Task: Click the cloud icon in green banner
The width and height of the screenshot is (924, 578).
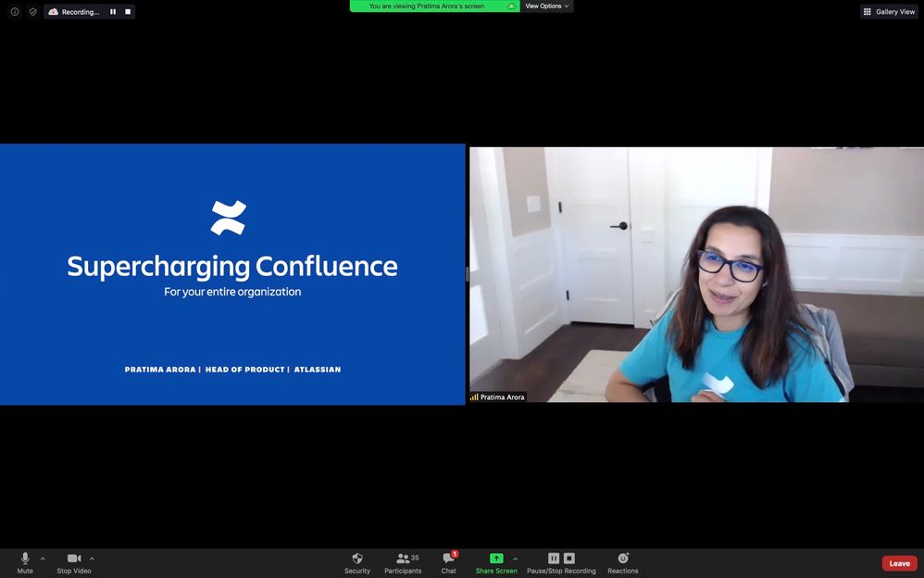Action: click(511, 6)
